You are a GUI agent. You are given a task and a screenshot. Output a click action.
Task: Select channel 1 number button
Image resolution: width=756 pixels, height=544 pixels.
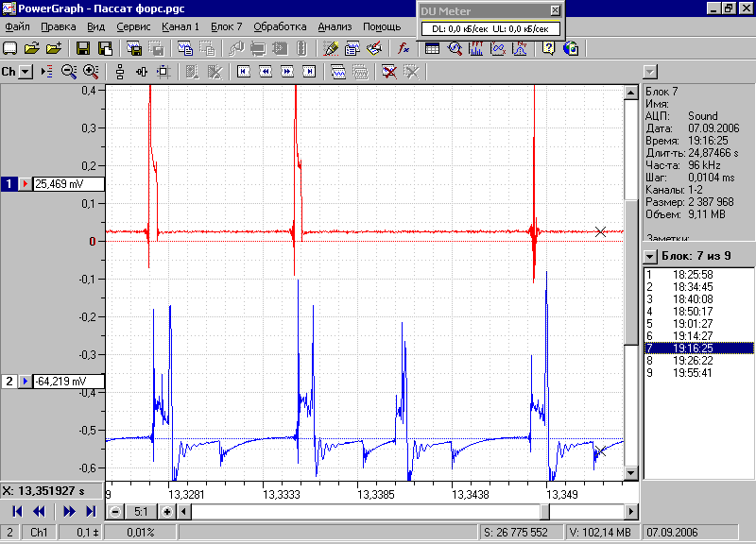click(9, 183)
